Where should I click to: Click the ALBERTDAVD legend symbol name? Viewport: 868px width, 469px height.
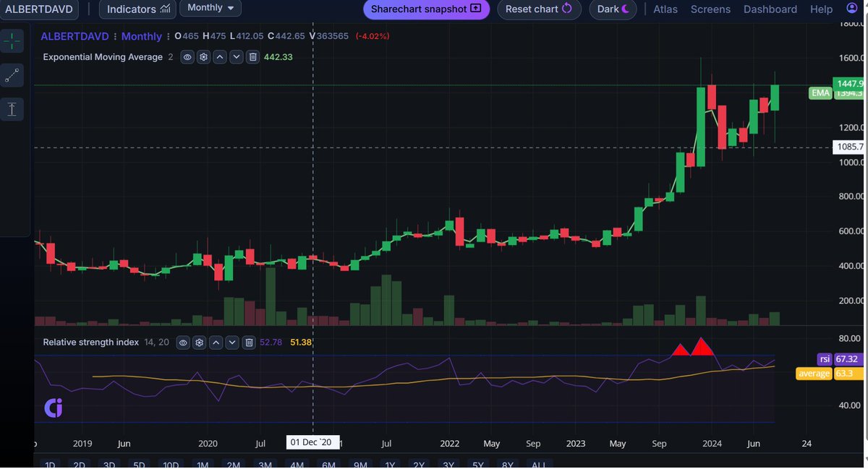click(x=75, y=36)
